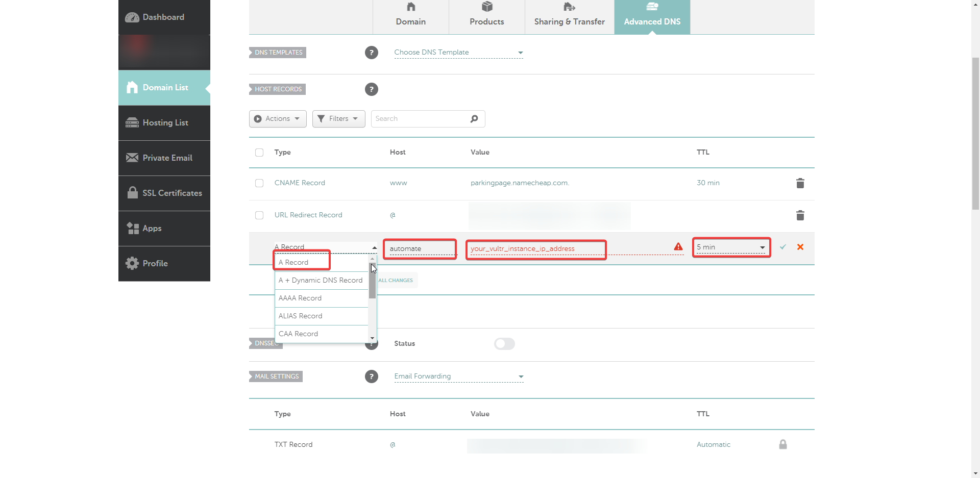Choose ALIAS Record option
The width and height of the screenshot is (980, 478).
click(321, 316)
